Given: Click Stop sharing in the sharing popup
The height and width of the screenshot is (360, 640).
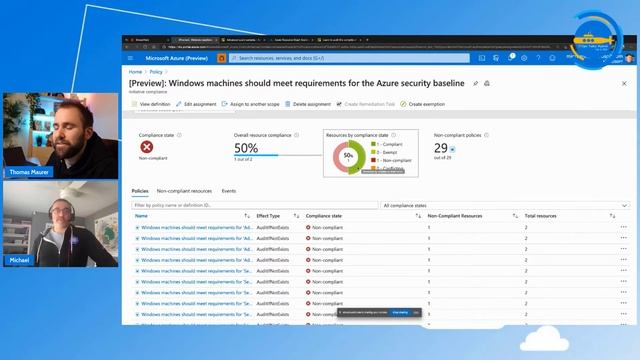Looking at the screenshot, I should click(400, 313).
